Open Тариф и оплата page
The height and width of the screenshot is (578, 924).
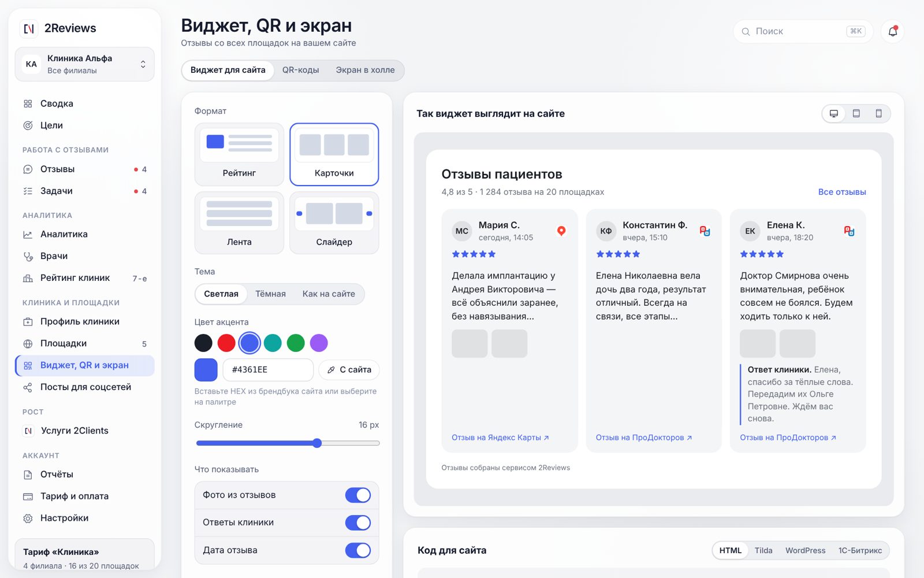coord(84,496)
